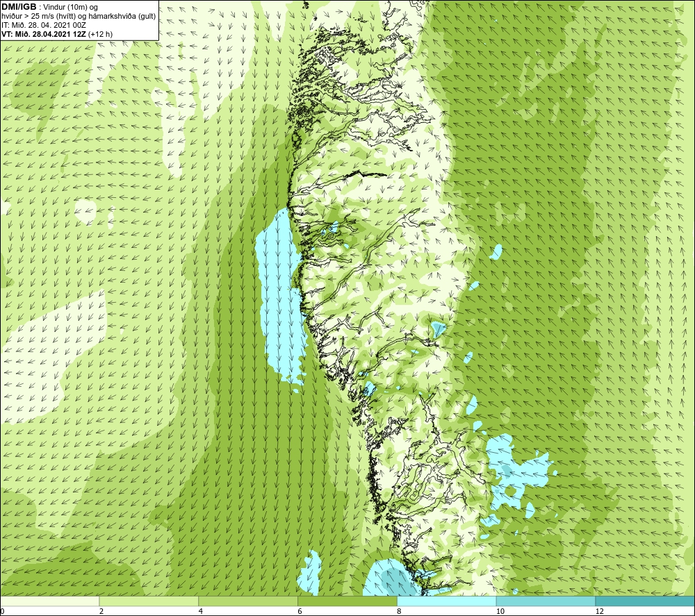Click the legend label '8'
Viewport: 695px width, 616px height.
(x=400, y=611)
